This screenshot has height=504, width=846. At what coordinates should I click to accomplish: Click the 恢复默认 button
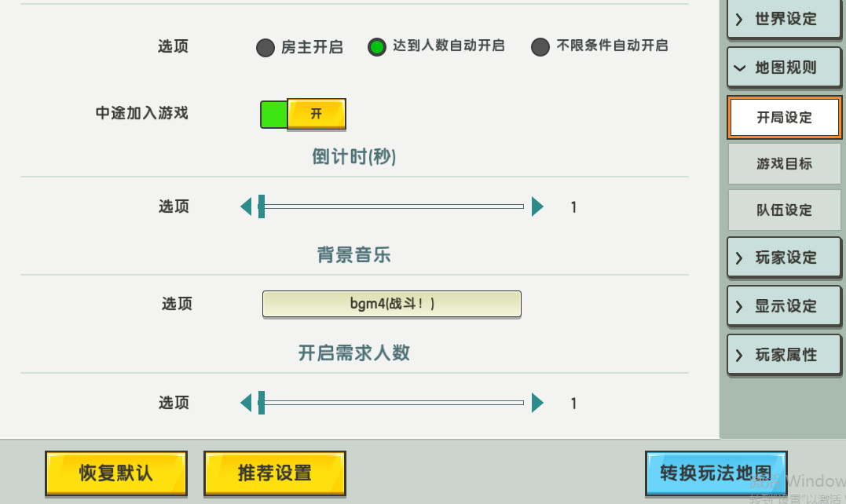tap(116, 473)
